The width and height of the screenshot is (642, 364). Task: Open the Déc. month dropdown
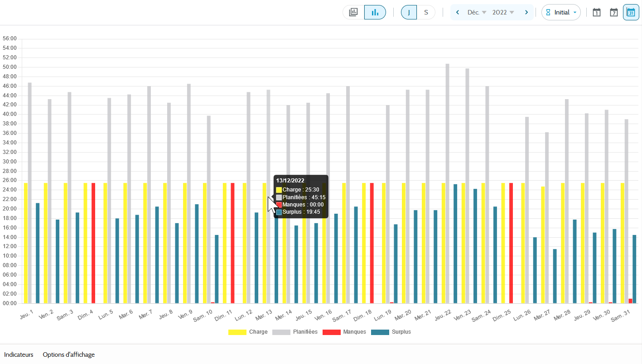[477, 12]
